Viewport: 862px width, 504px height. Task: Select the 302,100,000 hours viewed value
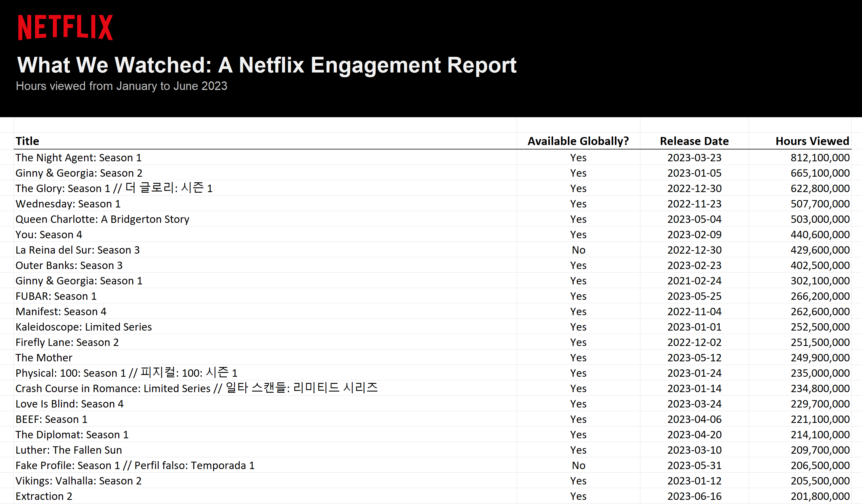click(x=820, y=281)
